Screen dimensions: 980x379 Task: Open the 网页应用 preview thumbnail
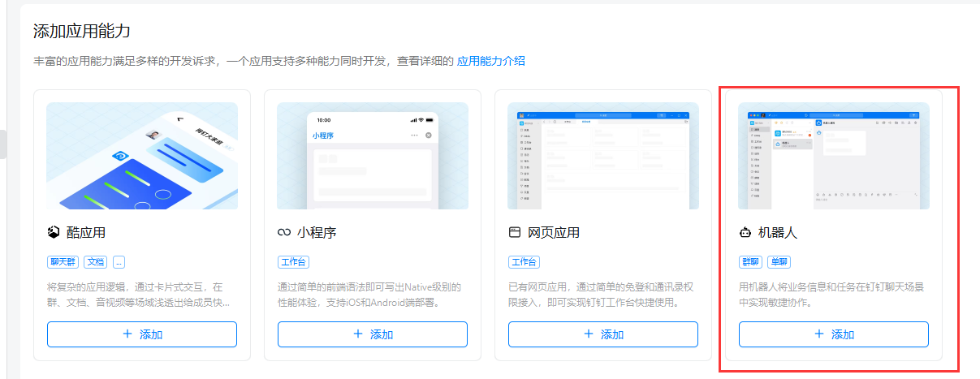pos(603,156)
